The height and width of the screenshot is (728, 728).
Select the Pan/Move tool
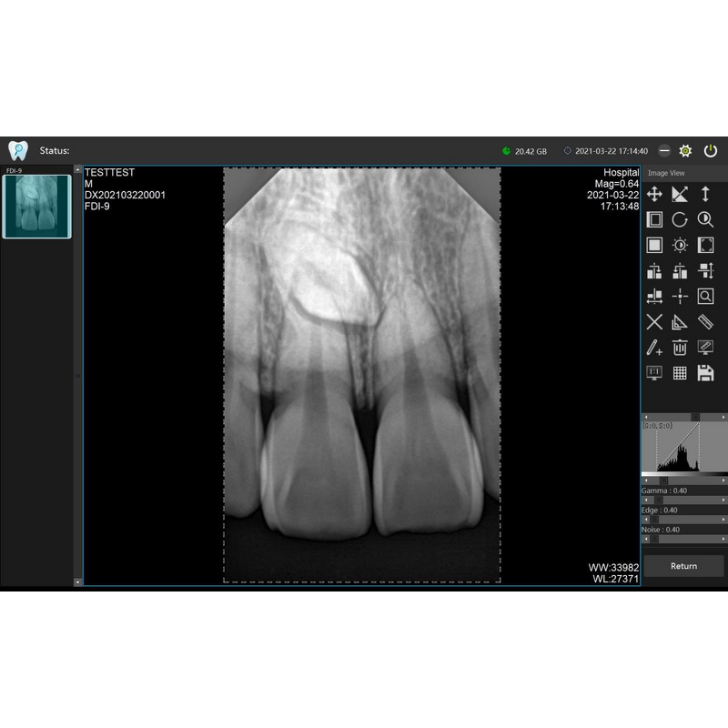[653, 194]
